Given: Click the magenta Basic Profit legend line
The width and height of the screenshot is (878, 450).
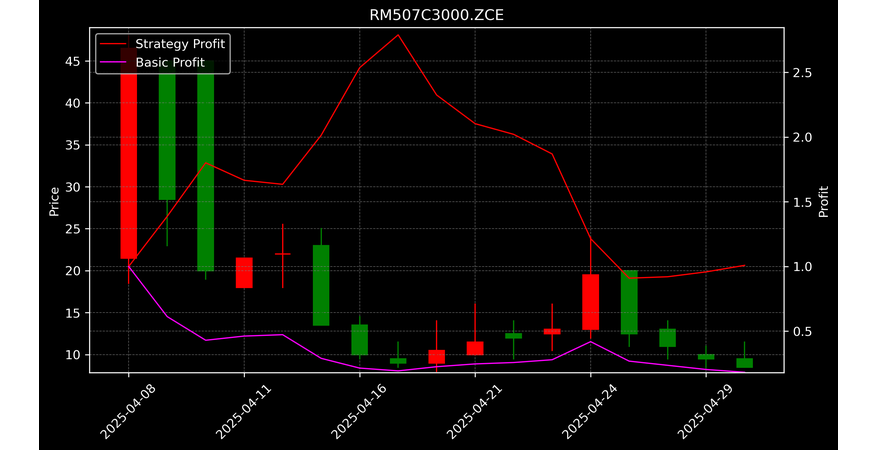Looking at the screenshot, I should 114,63.
